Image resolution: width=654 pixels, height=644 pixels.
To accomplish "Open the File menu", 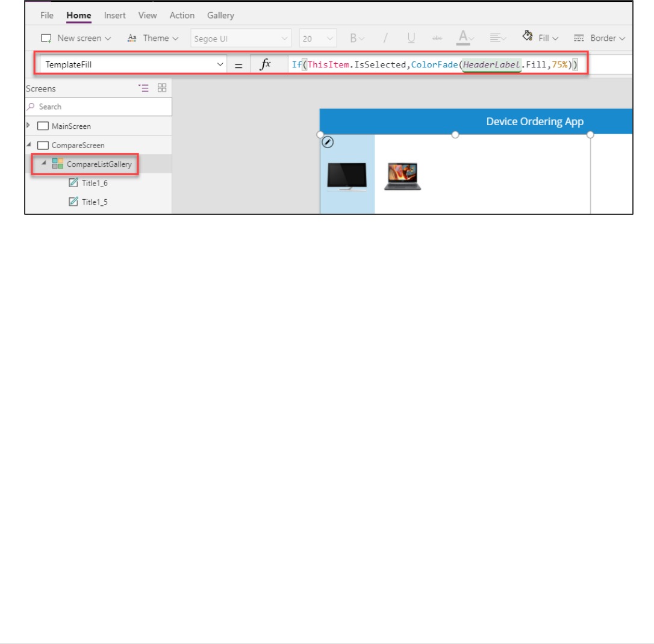I will (47, 16).
